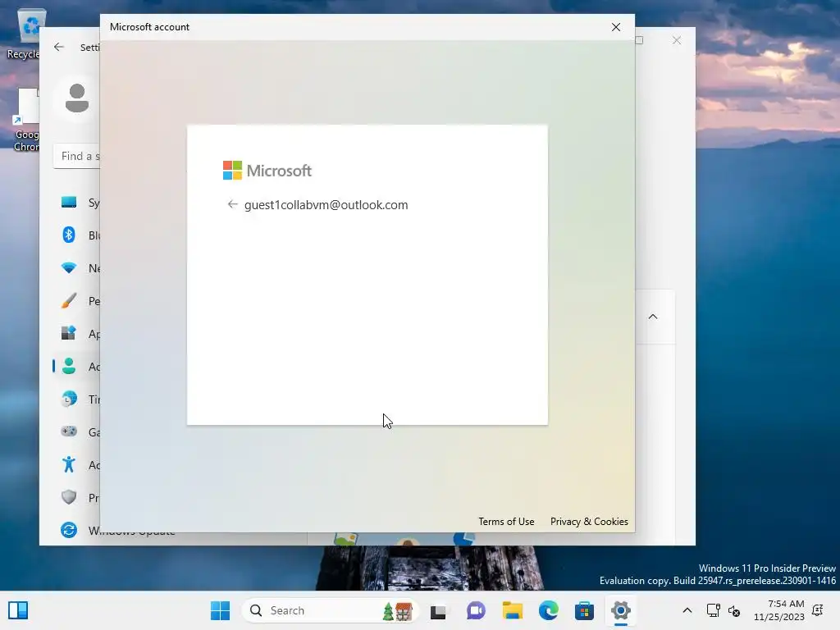Click the user avatar in Settings window

[77, 98]
